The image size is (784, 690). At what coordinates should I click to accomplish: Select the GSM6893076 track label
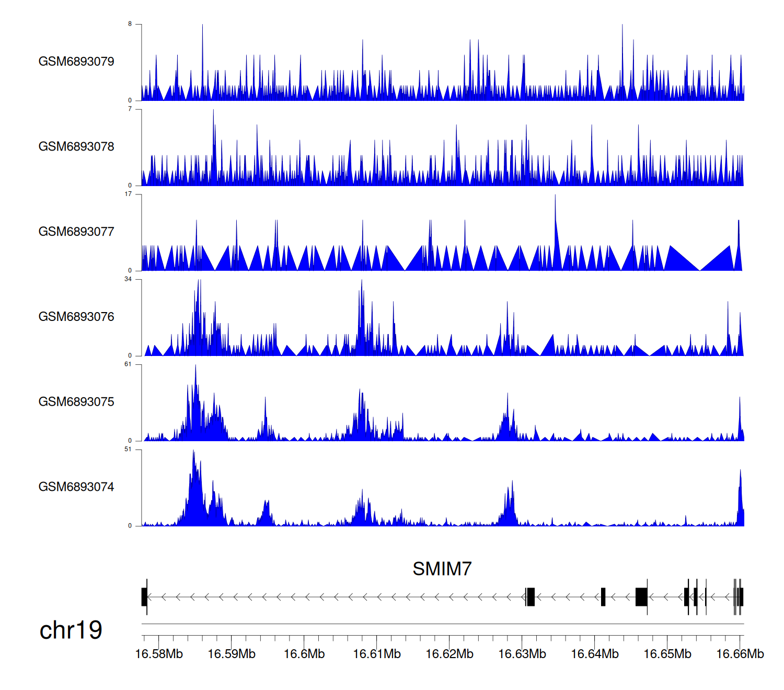[x=76, y=317]
